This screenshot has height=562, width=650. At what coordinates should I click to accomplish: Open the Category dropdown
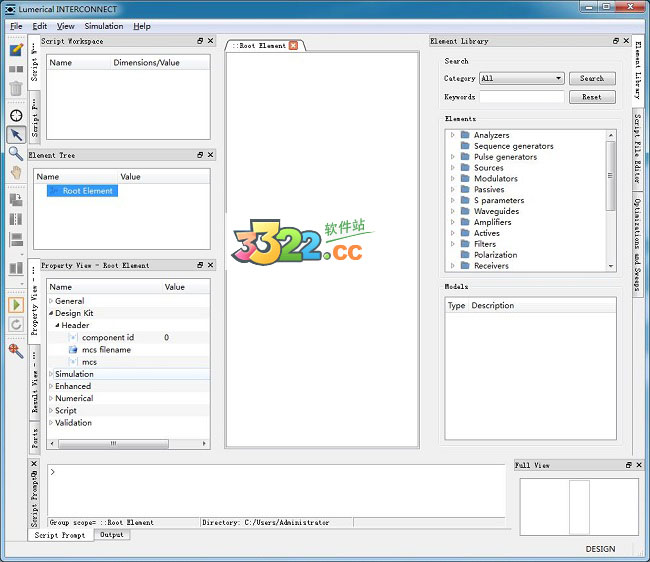522,78
